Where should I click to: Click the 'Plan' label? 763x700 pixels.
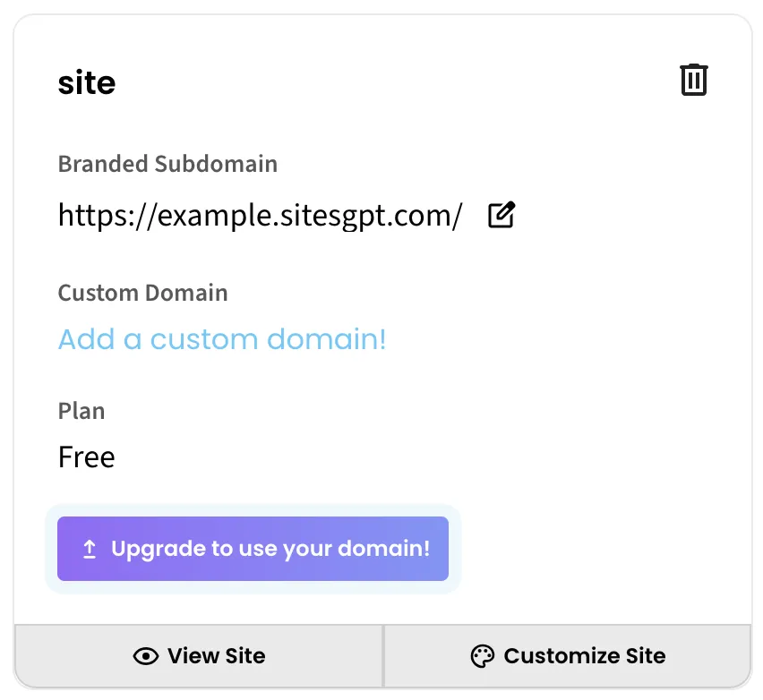81,411
